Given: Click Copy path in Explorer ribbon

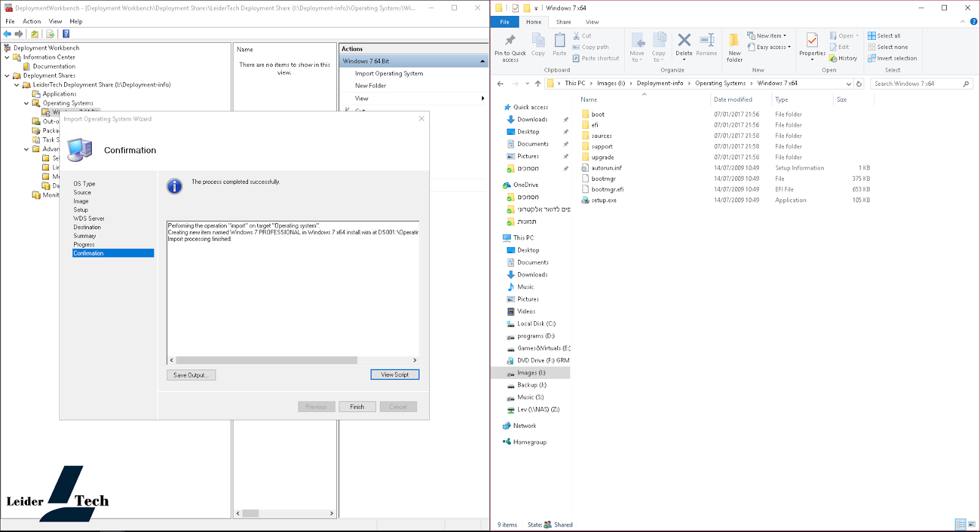Looking at the screenshot, I should [x=590, y=47].
